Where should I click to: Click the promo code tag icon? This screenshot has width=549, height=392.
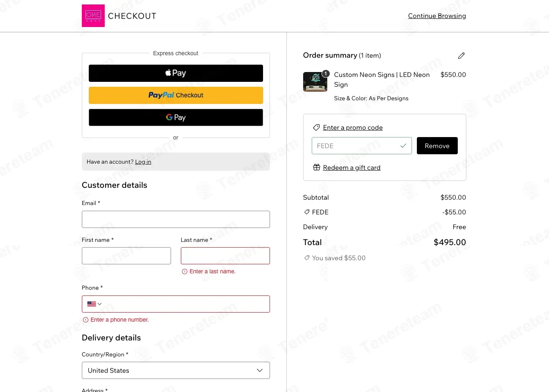(316, 128)
